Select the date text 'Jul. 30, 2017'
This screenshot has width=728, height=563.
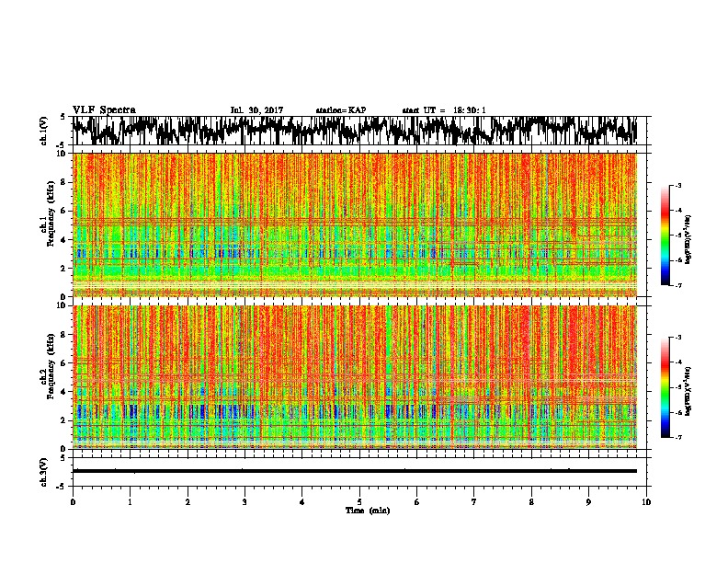[x=256, y=110]
